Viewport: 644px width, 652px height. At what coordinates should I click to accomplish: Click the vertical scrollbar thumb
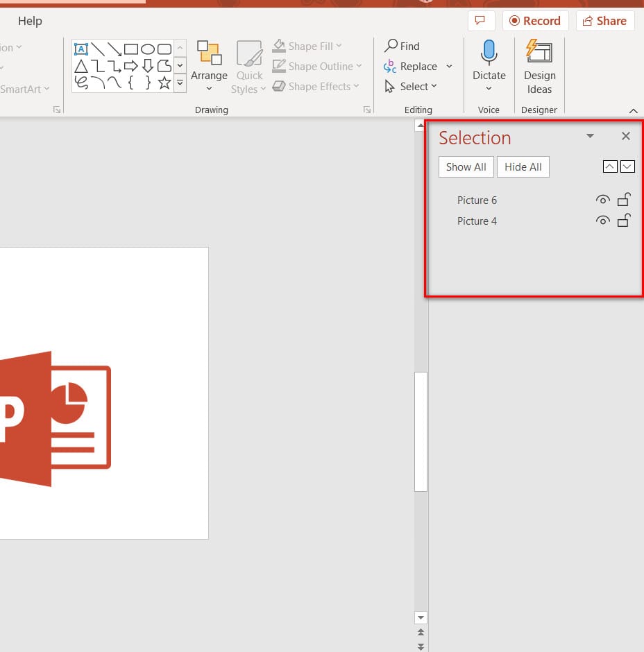coord(421,431)
